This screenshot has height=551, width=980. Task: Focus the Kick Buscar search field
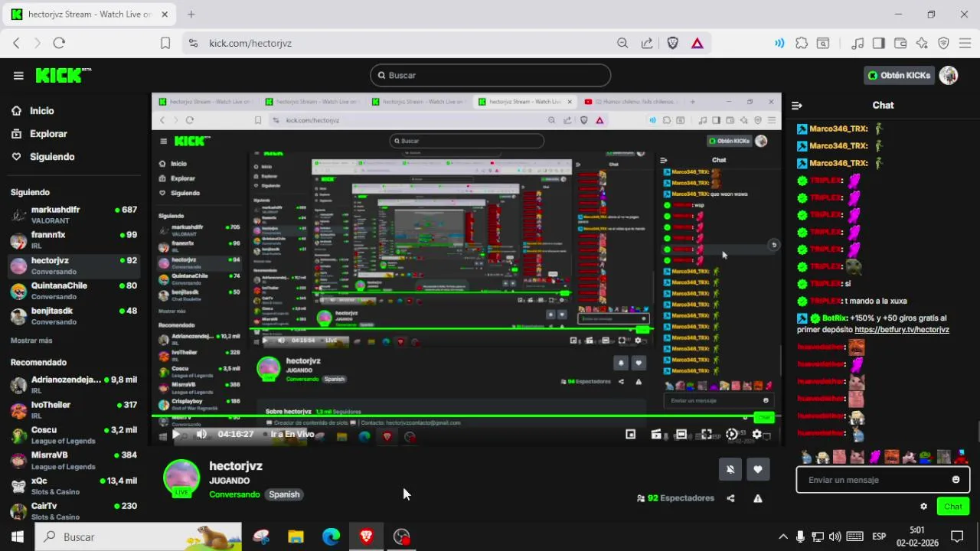[x=490, y=75]
